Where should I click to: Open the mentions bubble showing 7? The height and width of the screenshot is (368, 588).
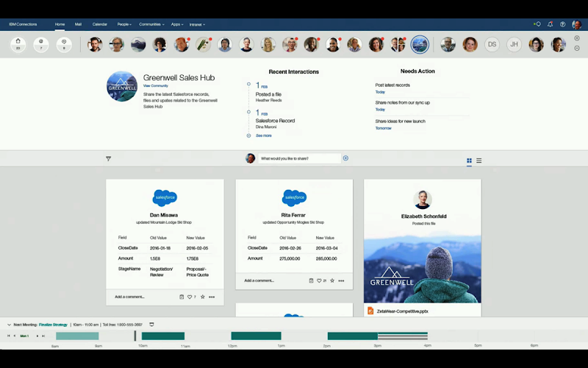tap(41, 44)
